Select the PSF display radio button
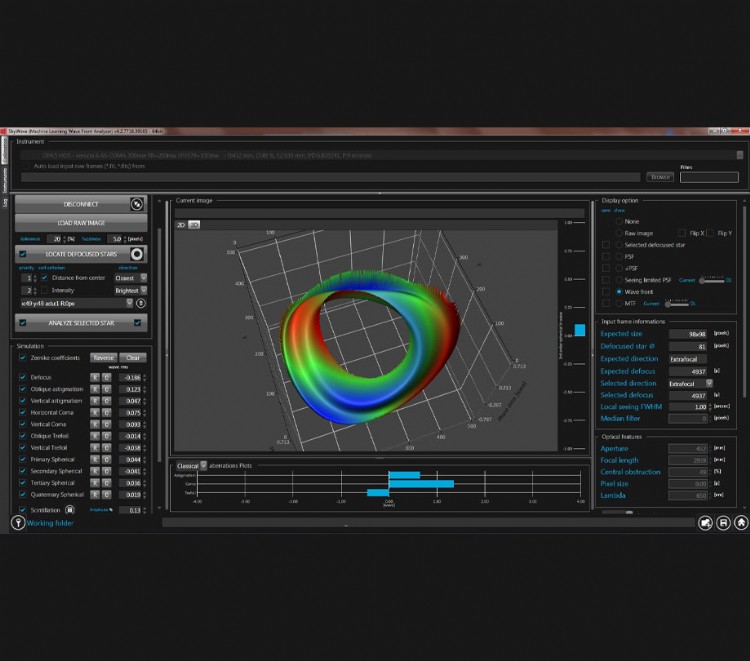The width and height of the screenshot is (750, 661). (x=619, y=256)
